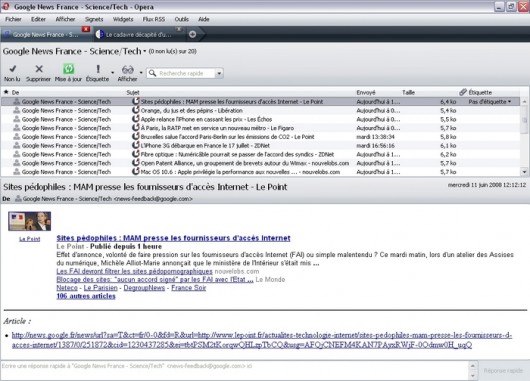Click contact icon on Fibre optique row

pyautogui.click(x=16, y=154)
